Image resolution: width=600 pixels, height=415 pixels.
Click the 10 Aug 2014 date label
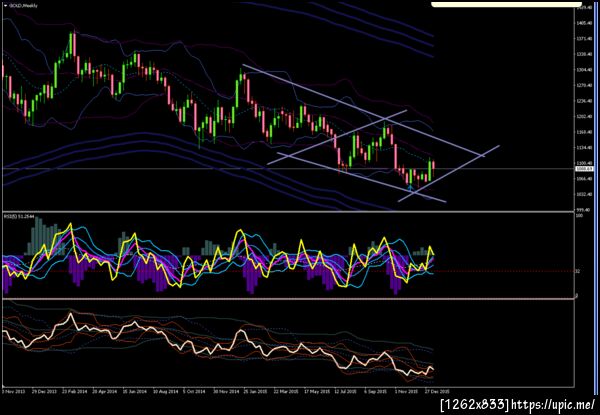pos(166,392)
